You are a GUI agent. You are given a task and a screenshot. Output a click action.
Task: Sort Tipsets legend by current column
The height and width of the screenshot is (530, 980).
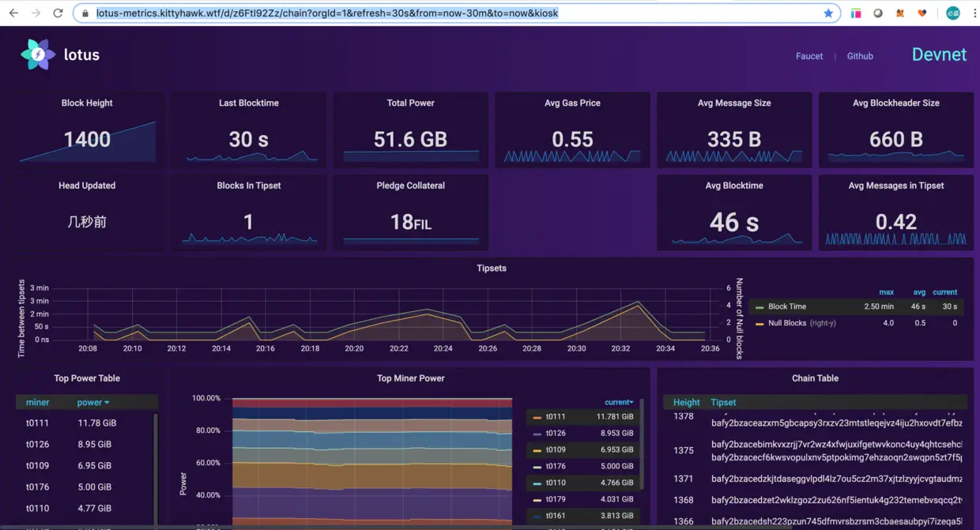[944, 292]
